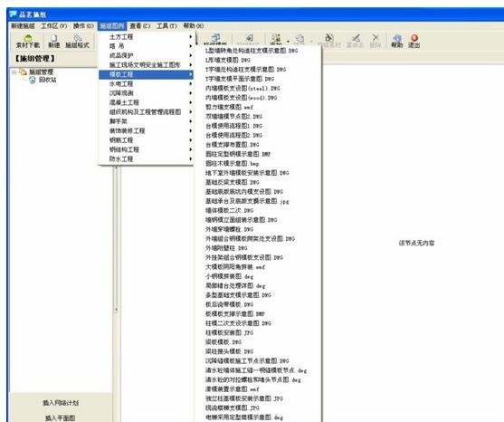Click the 回收站 recycle bin icon
504x422 pixels.
(x=33, y=80)
